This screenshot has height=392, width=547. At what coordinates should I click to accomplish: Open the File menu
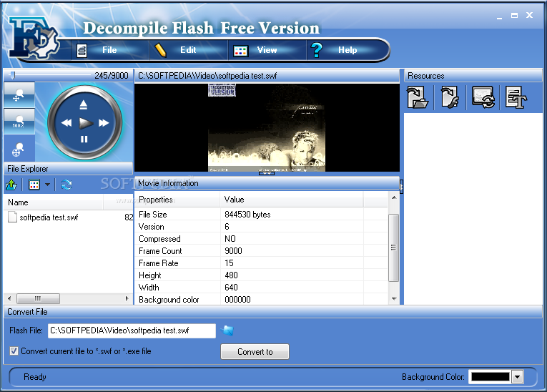click(x=110, y=50)
